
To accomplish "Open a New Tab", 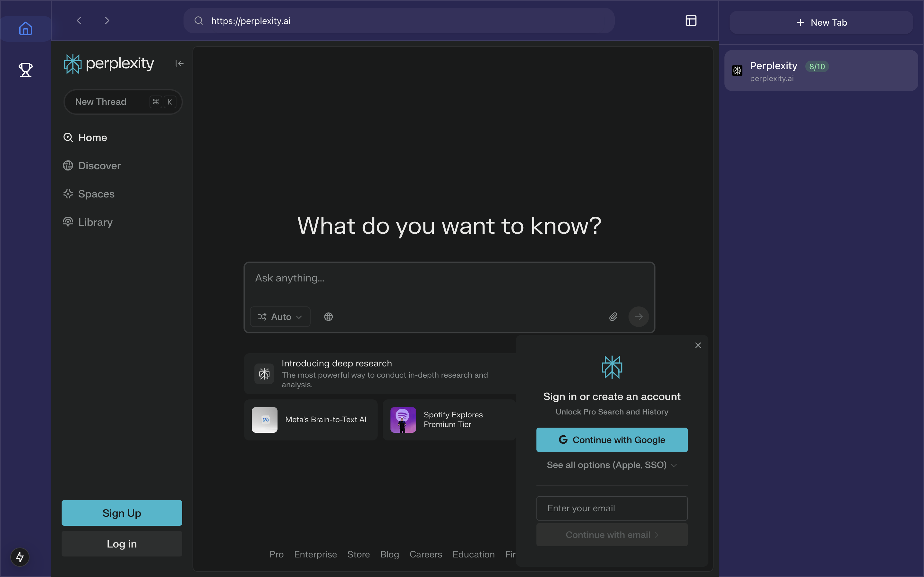I will (821, 22).
